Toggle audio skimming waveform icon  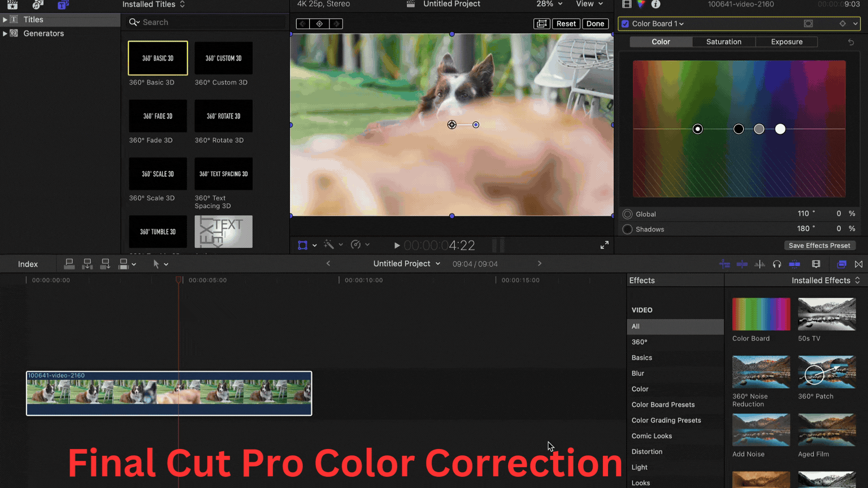[760, 264]
